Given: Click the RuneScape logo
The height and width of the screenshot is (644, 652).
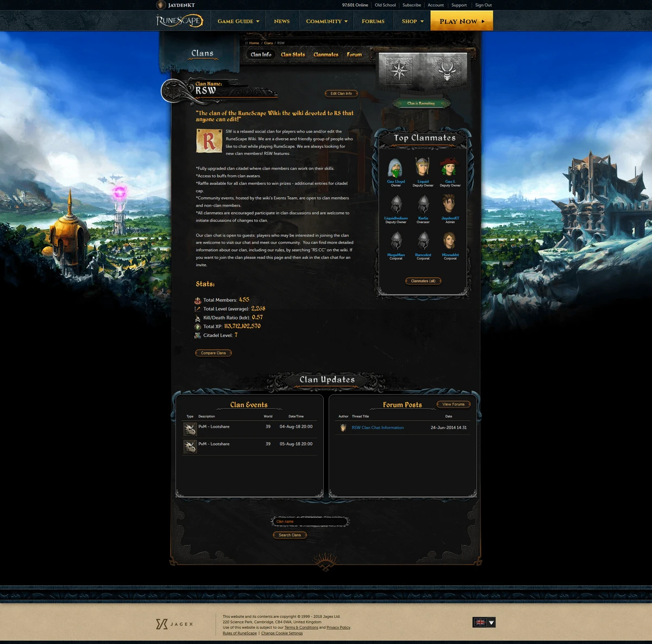Looking at the screenshot, I should click(x=179, y=21).
